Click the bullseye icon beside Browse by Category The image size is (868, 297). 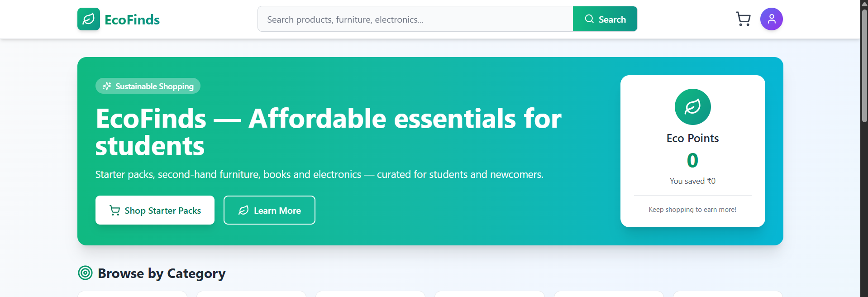point(85,273)
